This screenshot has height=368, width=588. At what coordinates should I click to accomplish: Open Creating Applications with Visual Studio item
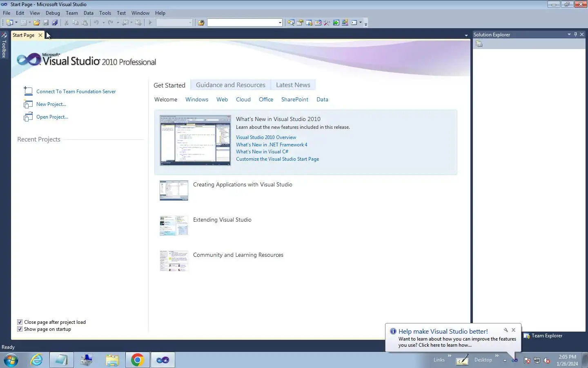tap(243, 184)
